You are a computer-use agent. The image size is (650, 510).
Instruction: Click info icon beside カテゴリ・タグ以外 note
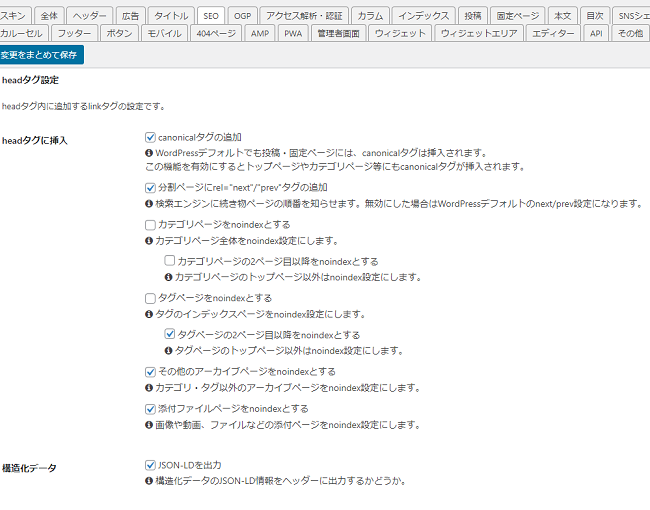[149, 388]
